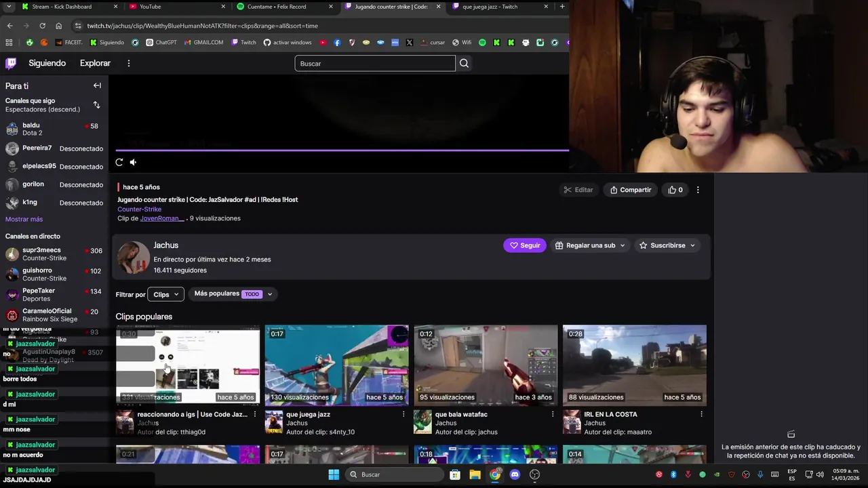Play the IRL EN LA COSTA clip thumbnail

[635, 365]
